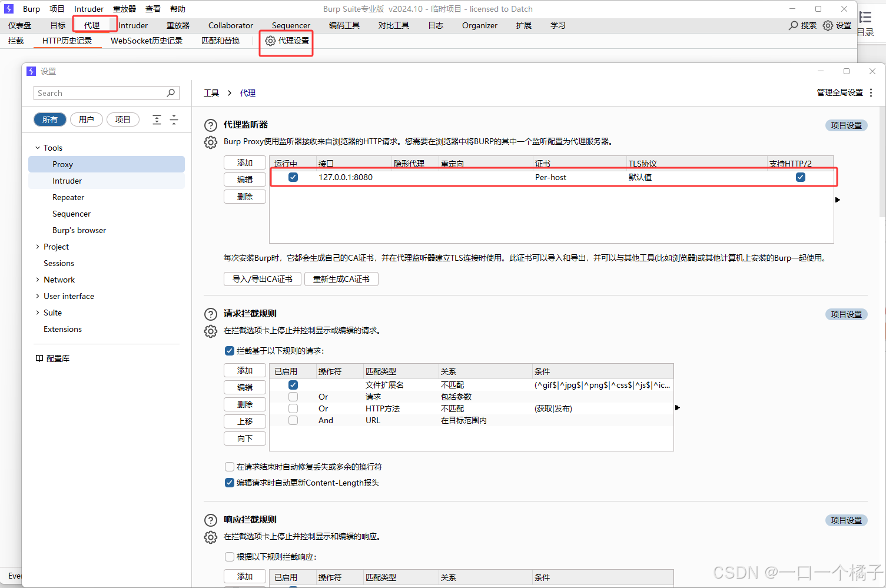Viewport: 886px width, 588px height.
Task: Collapse the Tools tree node
Action: tap(38, 148)
